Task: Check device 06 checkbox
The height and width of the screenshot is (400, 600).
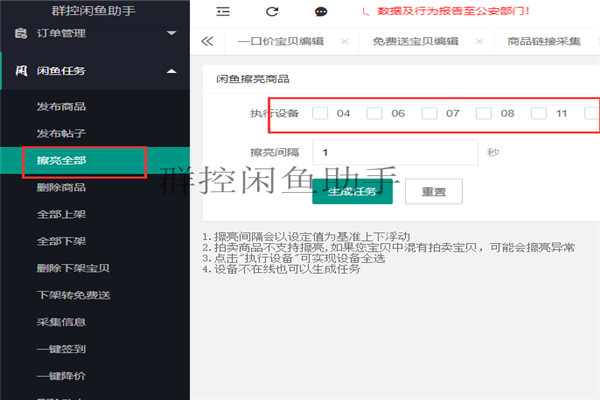Action: click(x=374, y=113)
